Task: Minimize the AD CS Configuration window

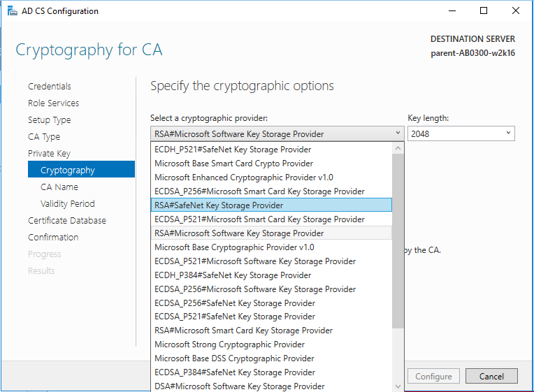Action: [452, 11]
